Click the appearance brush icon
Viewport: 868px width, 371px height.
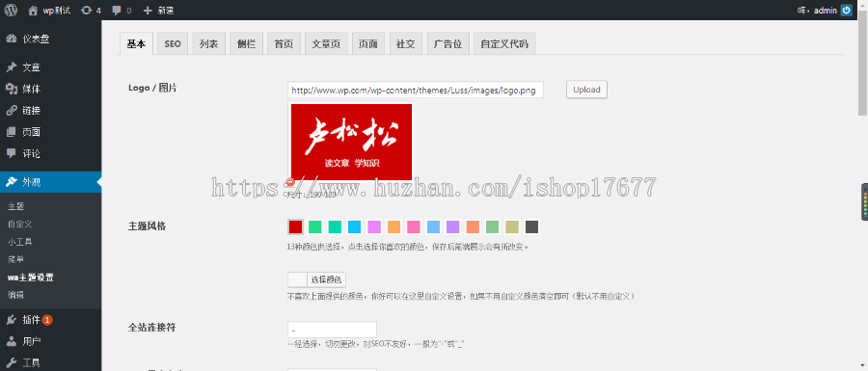[x=11, y=182]
